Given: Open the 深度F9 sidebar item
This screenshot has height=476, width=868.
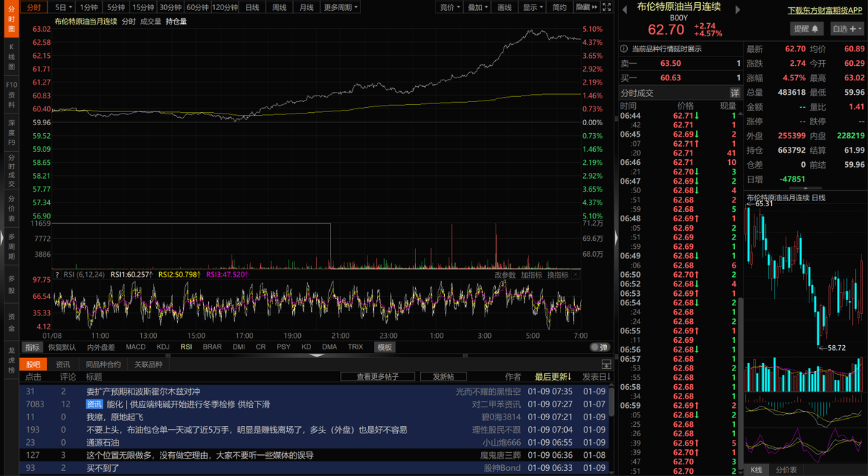Looking at the screenshot, I should 12,132.
